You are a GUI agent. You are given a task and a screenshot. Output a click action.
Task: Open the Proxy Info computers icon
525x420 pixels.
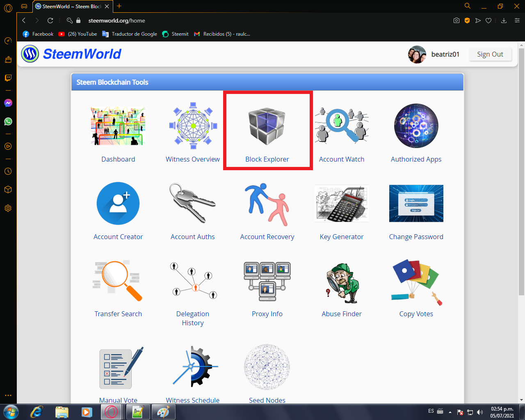click(267, 281)
